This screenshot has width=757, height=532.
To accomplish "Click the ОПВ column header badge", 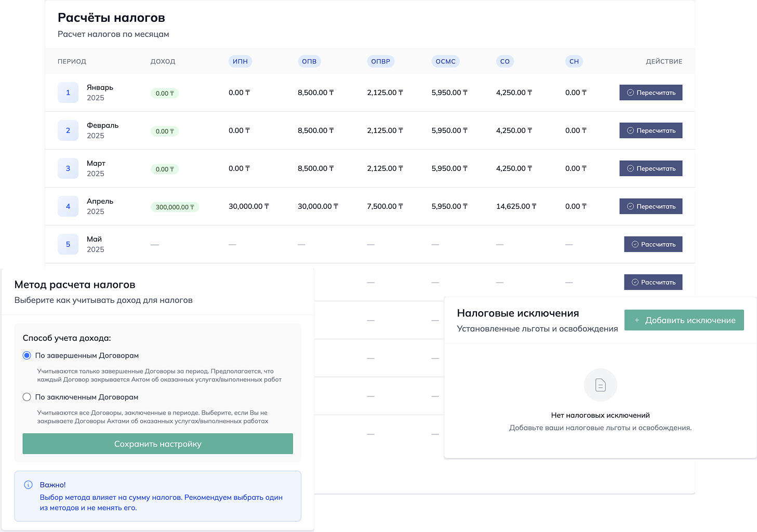I will click(x=309, y=61).
